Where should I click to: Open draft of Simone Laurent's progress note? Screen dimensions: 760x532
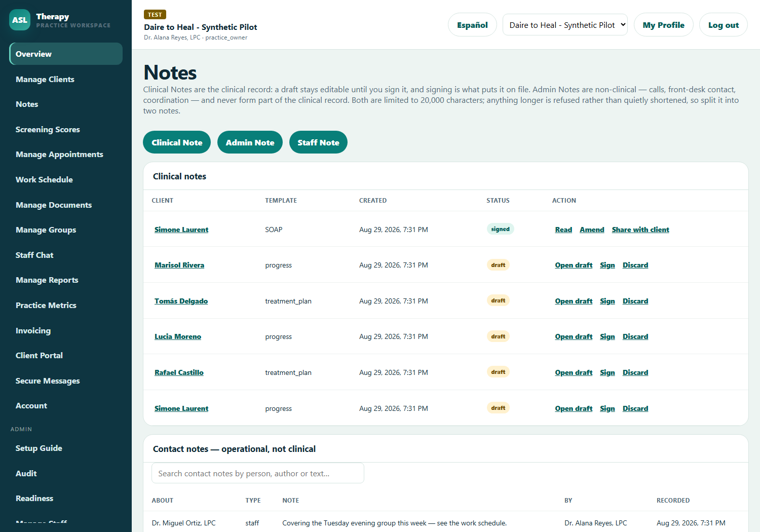574,408
